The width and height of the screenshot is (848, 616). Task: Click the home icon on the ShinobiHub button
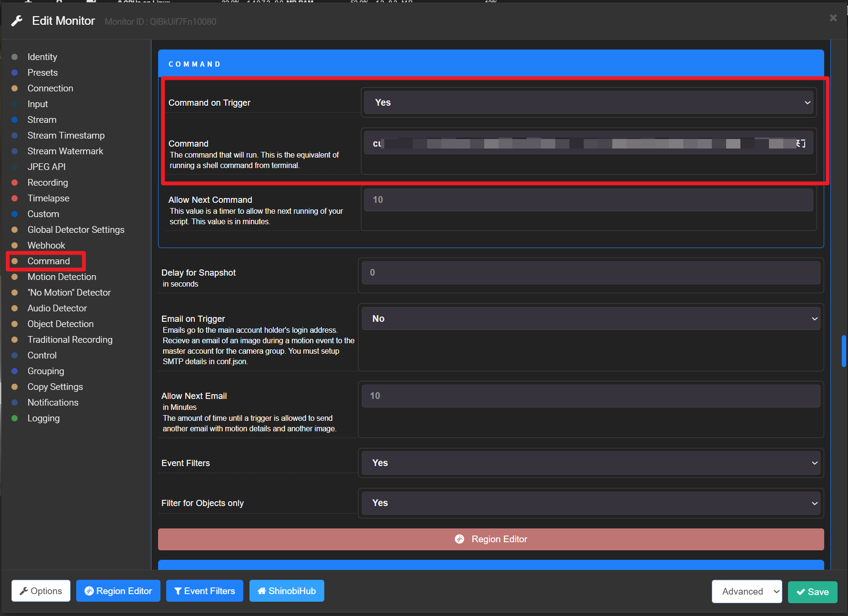tap(261, 591)
